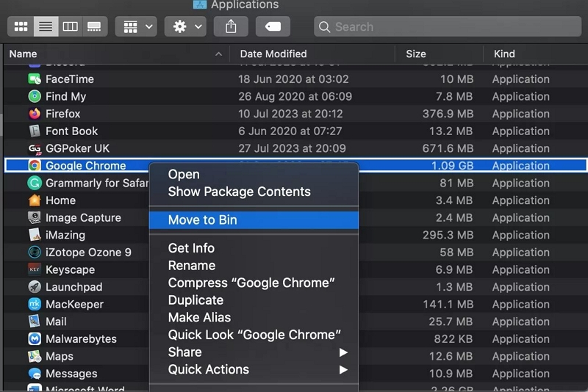The image size is (588, 392).
Task: Click the Search field
Action: [448, 26]
